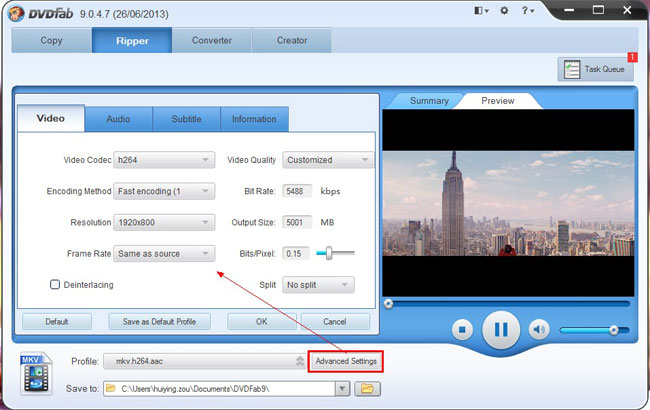
Task: Open the Creator module tab
Action: click(x=292, y=40)
